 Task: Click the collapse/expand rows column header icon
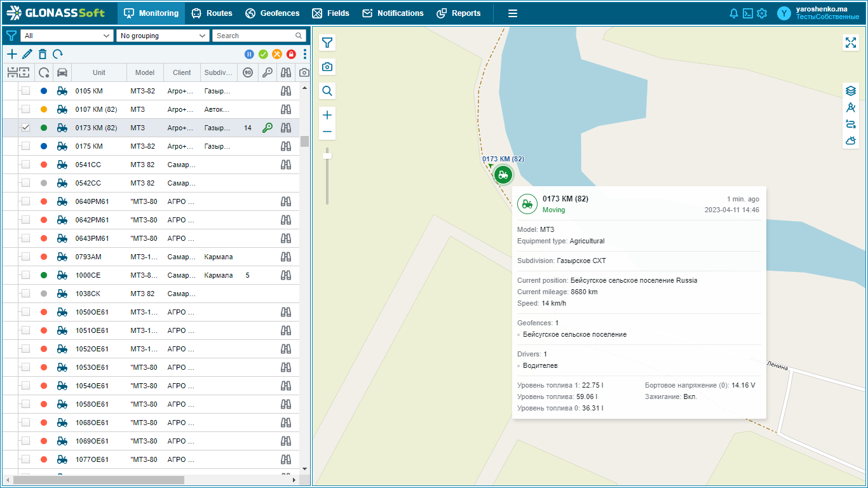pyautogui.click(x=18, y=72)
